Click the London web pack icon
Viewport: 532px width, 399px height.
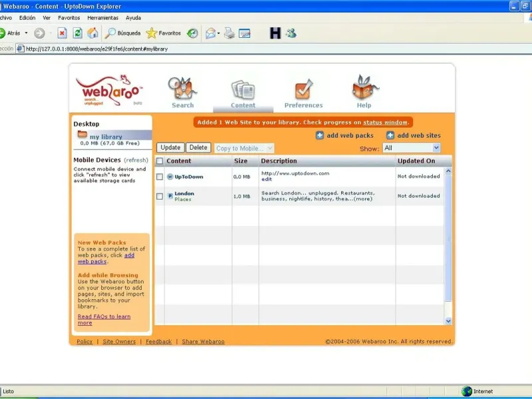click(170, 196)
